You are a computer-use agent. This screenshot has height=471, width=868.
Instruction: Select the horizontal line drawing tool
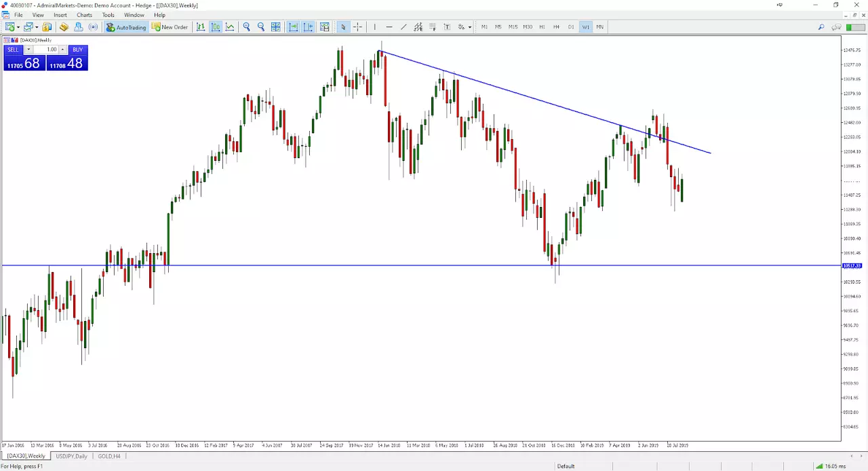[x=389, y=27]
